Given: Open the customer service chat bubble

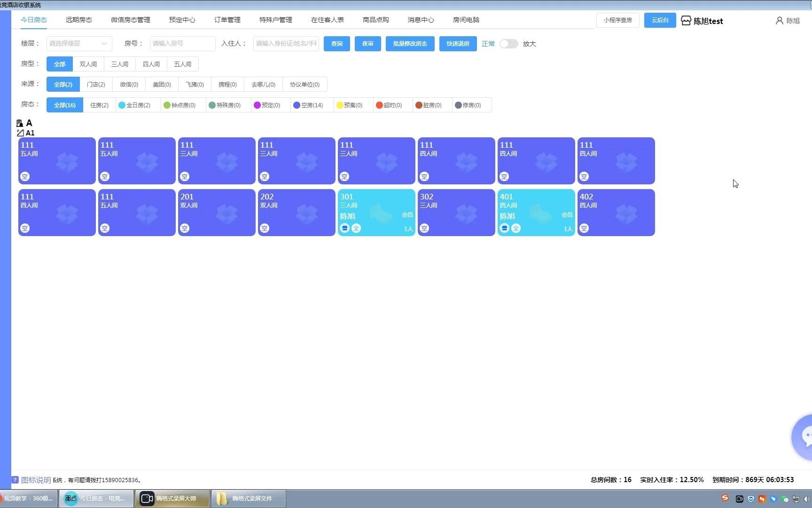Looking at the screenshot, I should 803,437.
